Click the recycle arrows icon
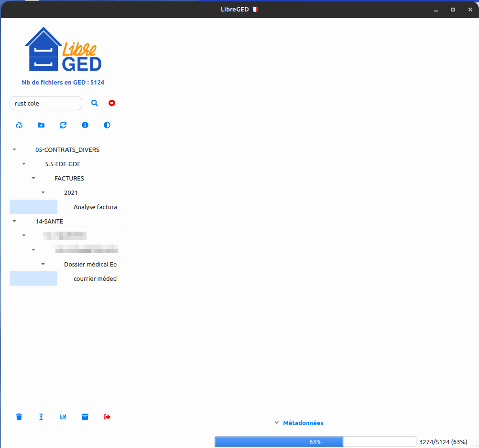Screen dimensions: 479x448 [x=19, y=125]
